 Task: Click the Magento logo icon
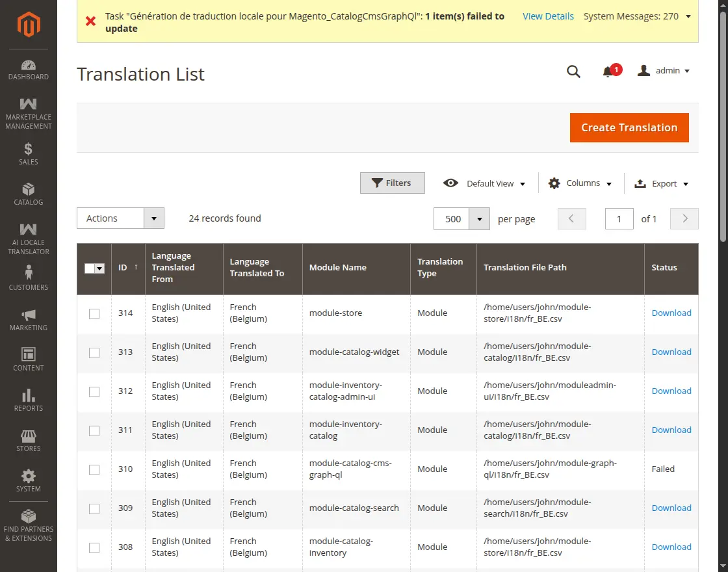(29, 25)
